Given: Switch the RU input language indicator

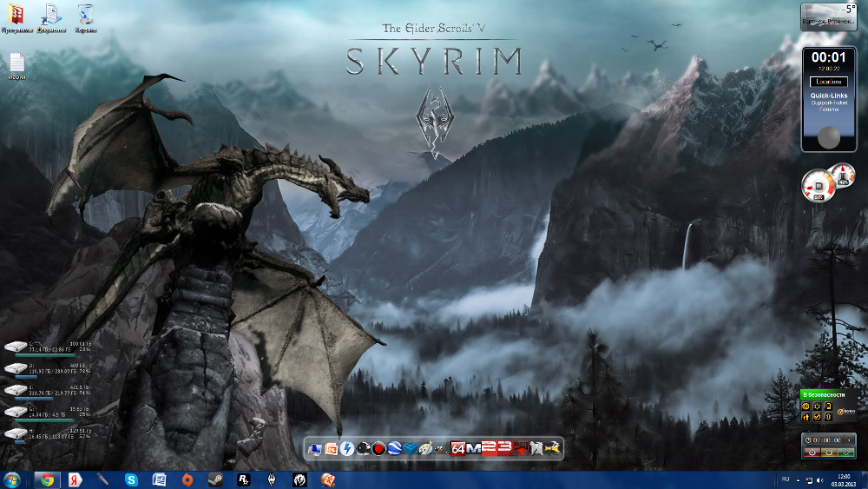Looking at the screenshot, I should pos(785,479).
